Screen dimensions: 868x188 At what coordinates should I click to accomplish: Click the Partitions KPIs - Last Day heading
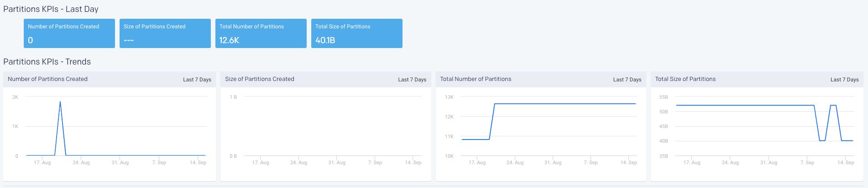point(51,9)
